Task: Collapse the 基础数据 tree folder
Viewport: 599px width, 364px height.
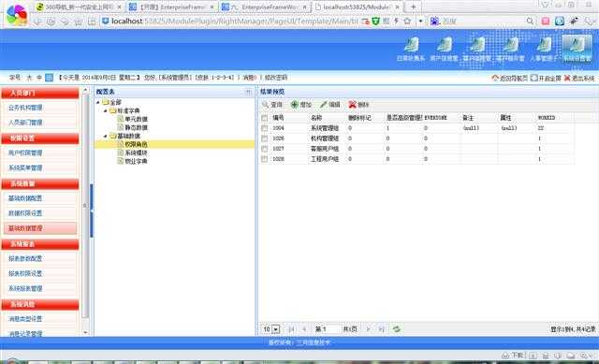Action: pyautogui.click(x=106, y=136)
